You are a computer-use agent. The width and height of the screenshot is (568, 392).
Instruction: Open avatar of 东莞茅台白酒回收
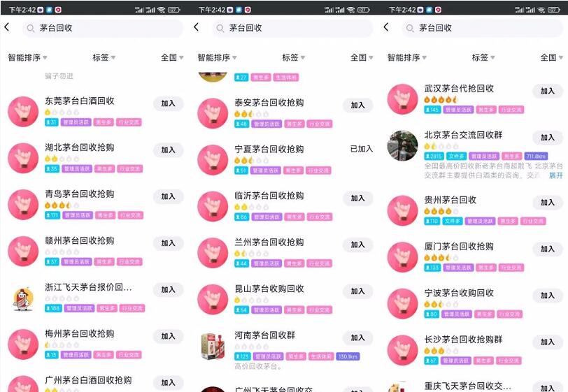[x=23, y=112]
